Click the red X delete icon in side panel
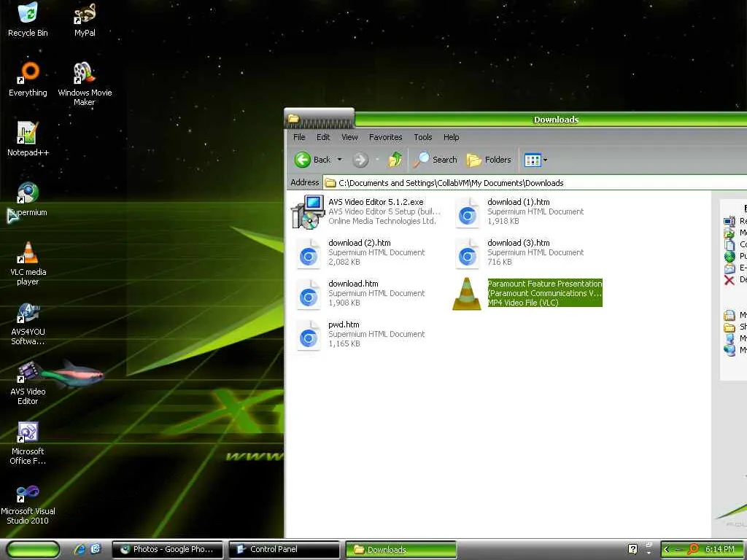 729,279
